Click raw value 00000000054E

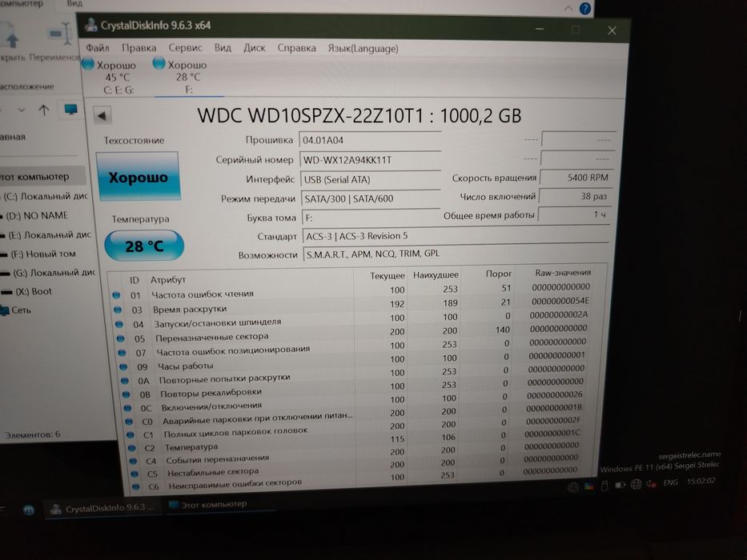click(x=560, y=301)
